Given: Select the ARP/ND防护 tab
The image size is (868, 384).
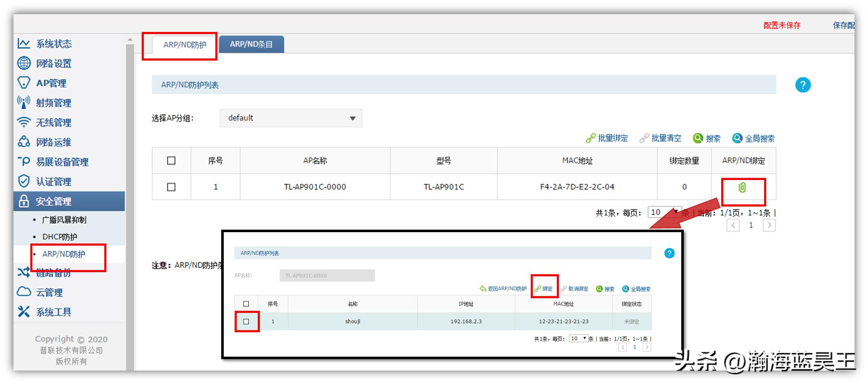Looking at the screenshot, I should [185, 45].
